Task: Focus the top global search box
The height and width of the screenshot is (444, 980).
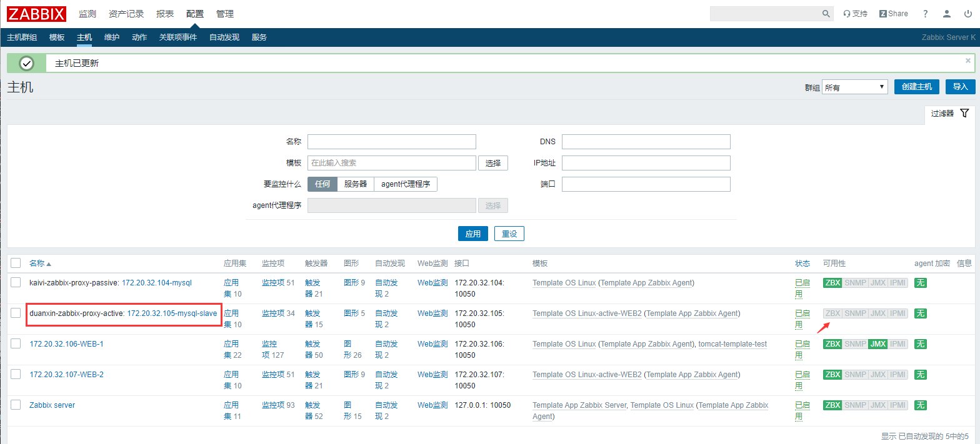Action: [766, 14]
